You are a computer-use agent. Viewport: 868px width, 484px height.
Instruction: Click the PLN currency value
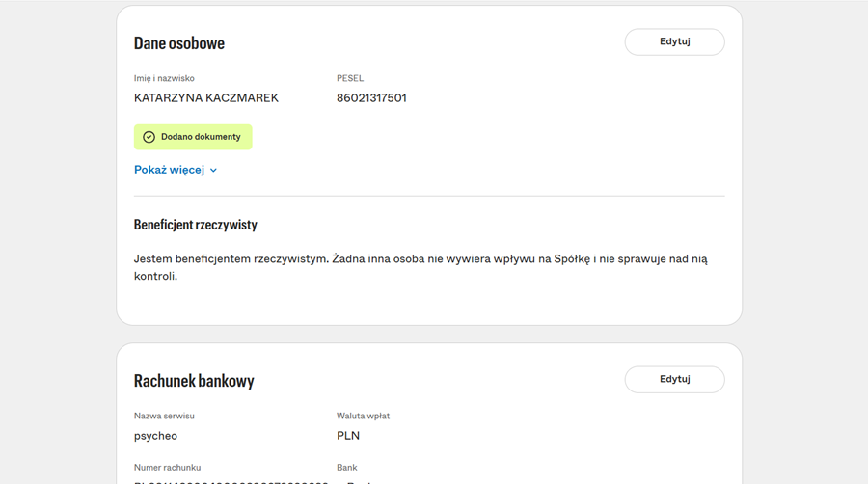click(347, 436)
